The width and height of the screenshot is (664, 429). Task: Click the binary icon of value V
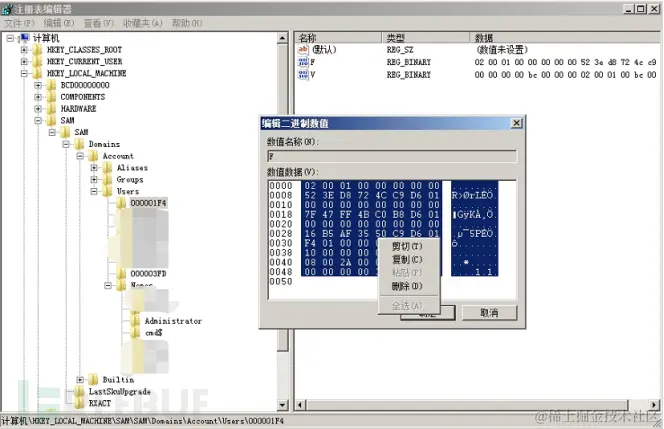coord(303,75)
